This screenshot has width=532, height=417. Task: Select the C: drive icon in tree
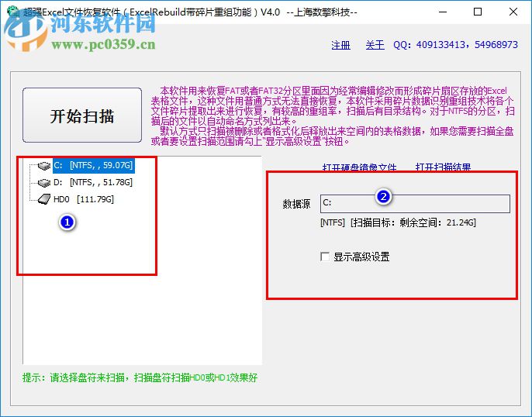[x=44, y=166]
